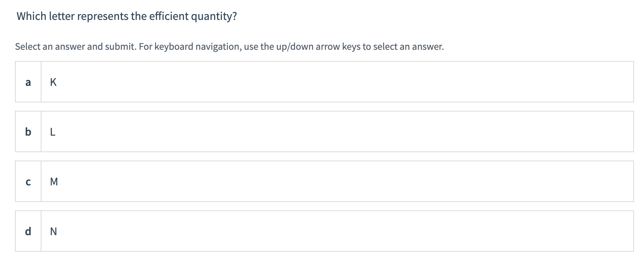This screenshot has width=644, height=258.
Task: Choose the answer labeled L
Action: pos(52,131)
